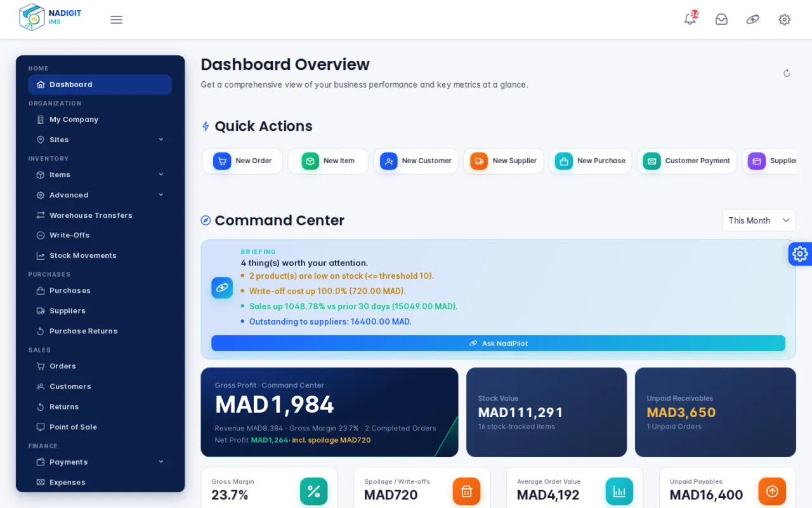Viewport: 812px width, 508px height.
Task: Go to Dashboard in sidebar
Action: click(100, 84)
